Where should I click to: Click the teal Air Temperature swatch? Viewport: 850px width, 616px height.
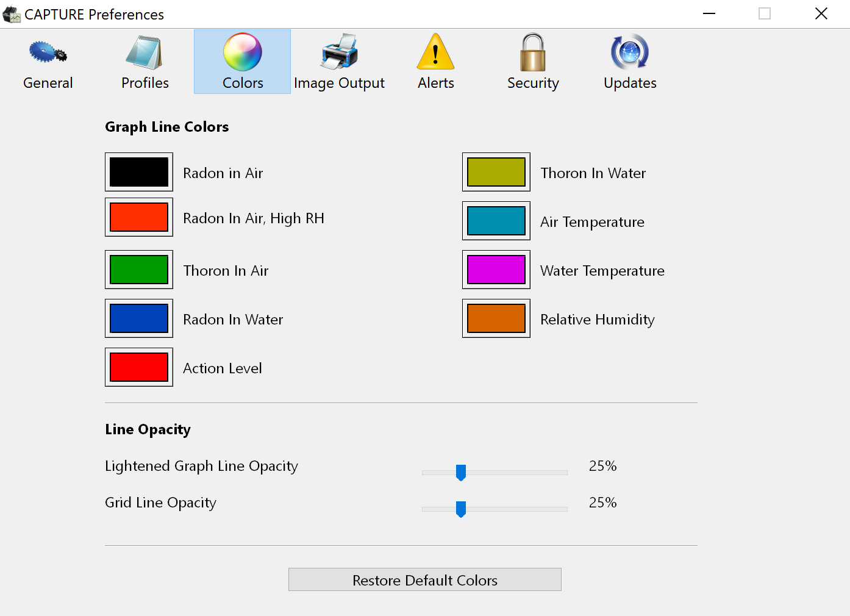tap(496, 221)
